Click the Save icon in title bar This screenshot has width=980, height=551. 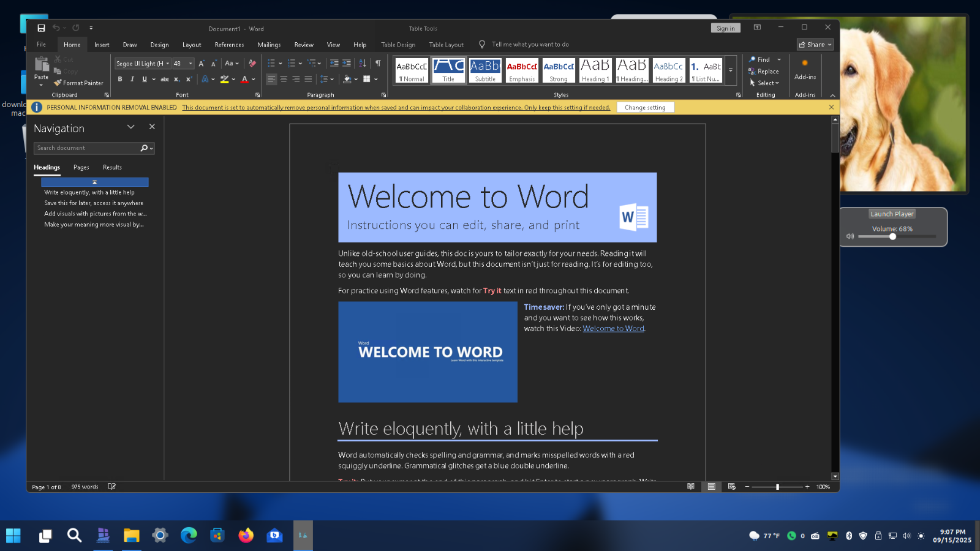click(x=41, y=28)
